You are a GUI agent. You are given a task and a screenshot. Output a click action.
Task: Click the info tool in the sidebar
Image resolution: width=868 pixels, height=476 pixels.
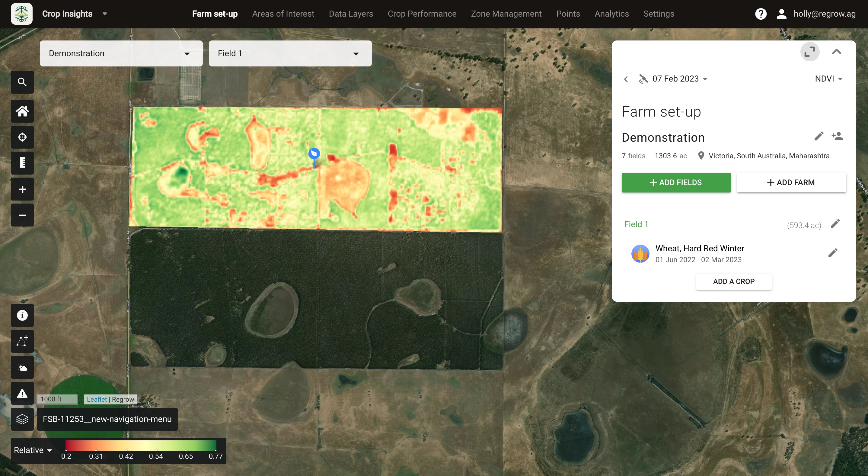pos(22,315)
